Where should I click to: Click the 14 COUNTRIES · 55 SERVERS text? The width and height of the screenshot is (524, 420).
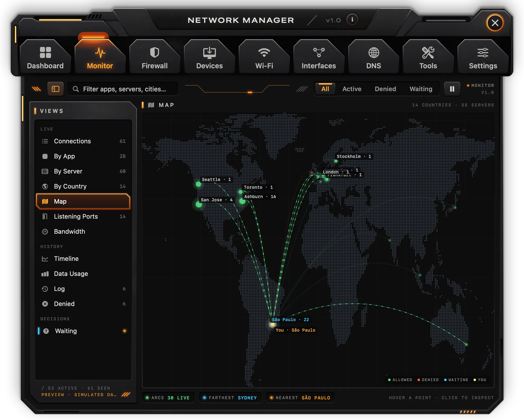(x=453, y=105)
